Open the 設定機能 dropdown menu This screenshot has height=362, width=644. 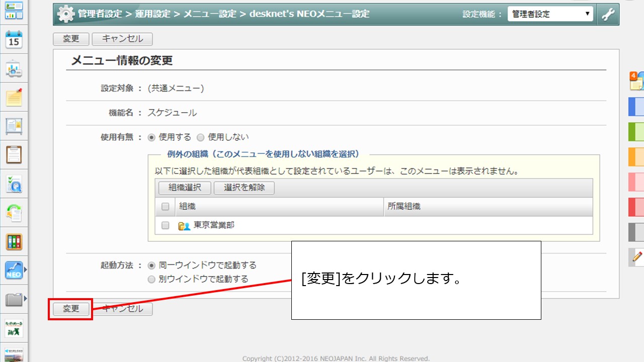coord(550,14)
